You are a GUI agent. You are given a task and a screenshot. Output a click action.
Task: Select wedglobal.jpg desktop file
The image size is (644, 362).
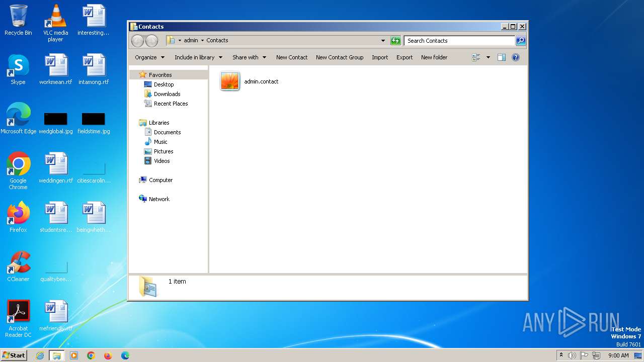(55, 123)
